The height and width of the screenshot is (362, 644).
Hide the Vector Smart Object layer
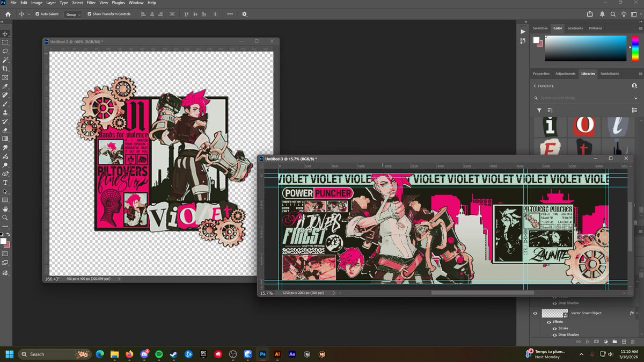pos(535,313)
